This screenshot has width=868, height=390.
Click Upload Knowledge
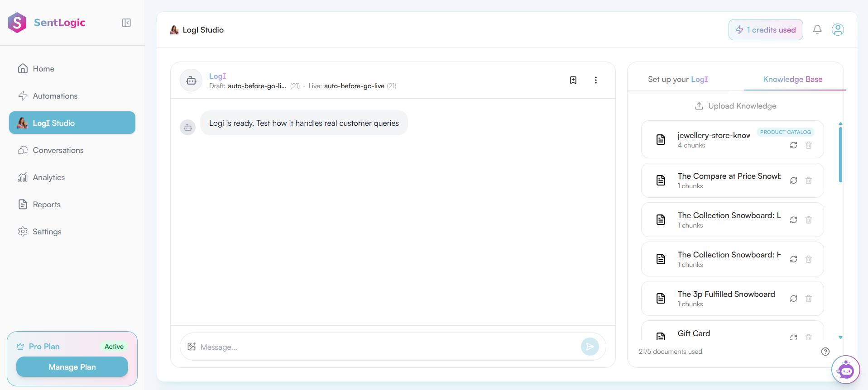(x=735, y=106)
